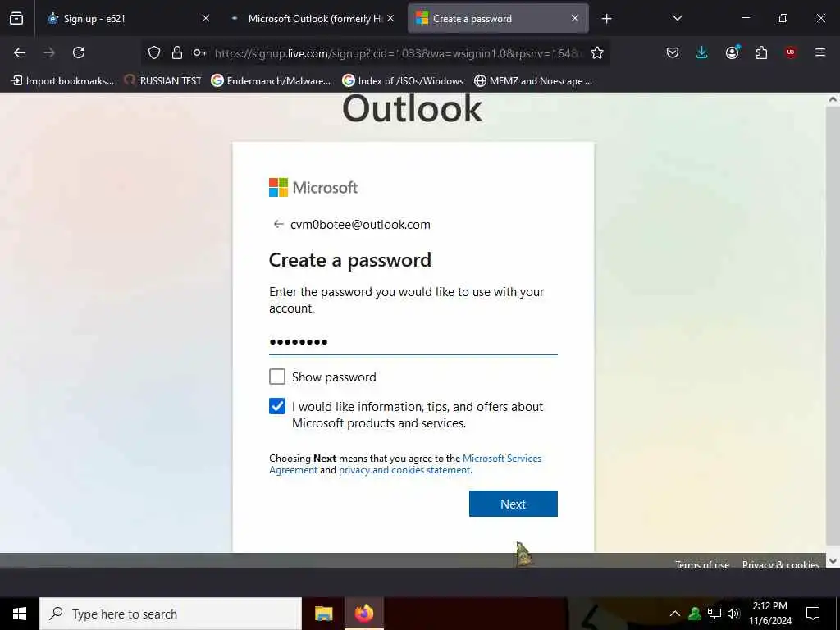View site security padlock info

point(177,52)
